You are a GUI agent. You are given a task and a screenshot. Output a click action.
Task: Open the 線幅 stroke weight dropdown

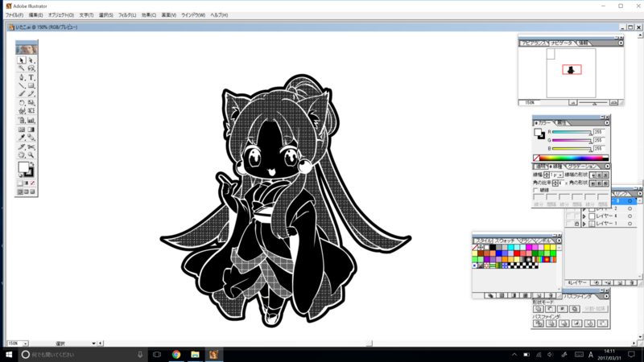click(x=560, y=175)
